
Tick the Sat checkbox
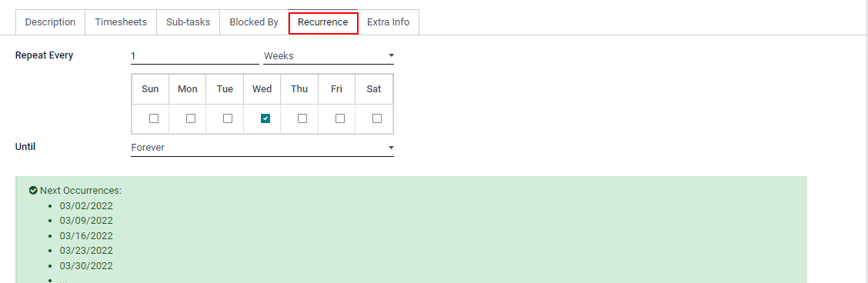click(377, 118)
